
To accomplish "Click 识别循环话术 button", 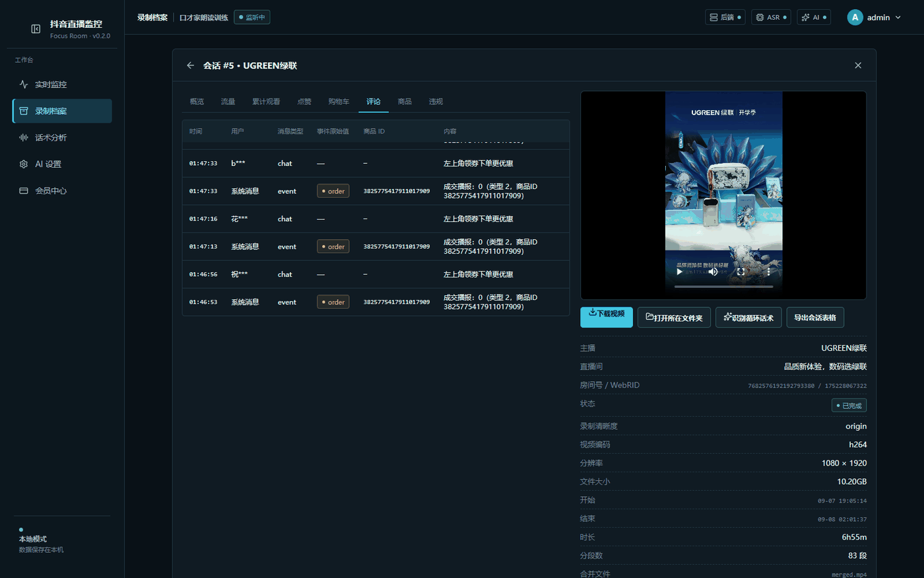I will [748, 317].
